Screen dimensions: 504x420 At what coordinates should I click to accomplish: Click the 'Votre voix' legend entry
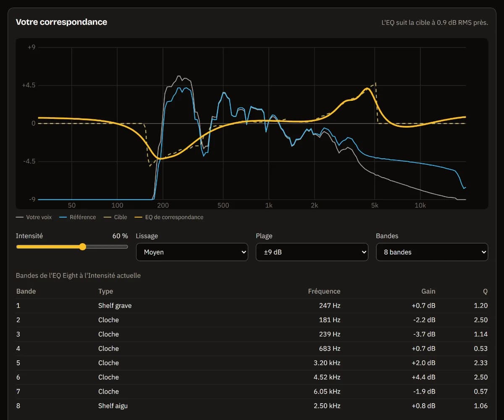click(x=34, y=217)
